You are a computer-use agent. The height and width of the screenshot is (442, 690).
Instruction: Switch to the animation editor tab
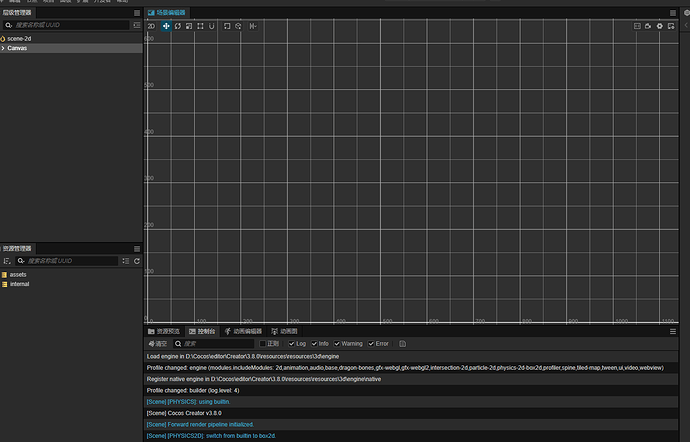pos(243,332)
